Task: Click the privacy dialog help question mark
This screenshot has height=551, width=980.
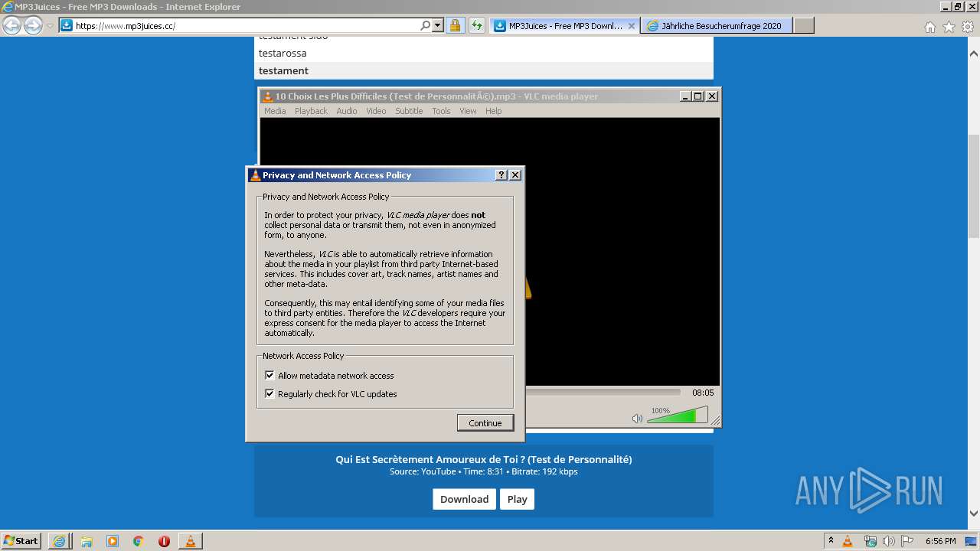Action: pyautogui.click(x=501, y=175)
